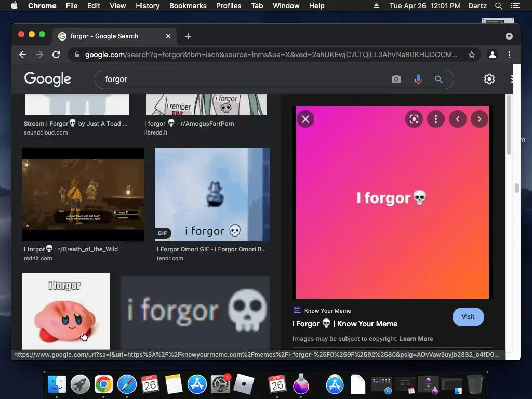Click the Visit button

(468, 317)
